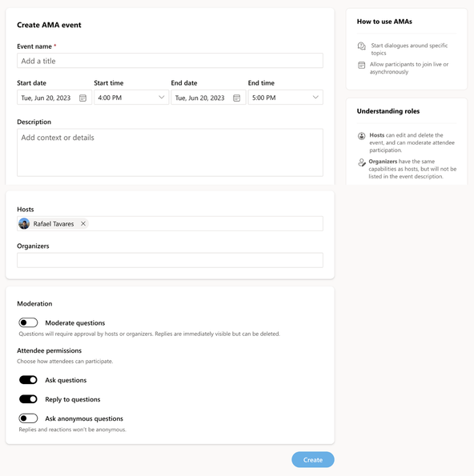
Task: Click the calendar icon beside Allow participants text
Action: pos(362,65)
